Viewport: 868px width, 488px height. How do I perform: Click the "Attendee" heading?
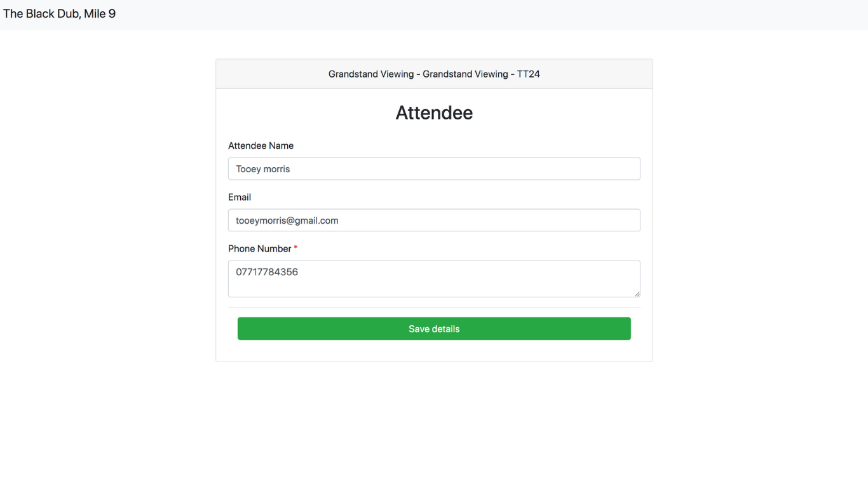coord(434,113)
